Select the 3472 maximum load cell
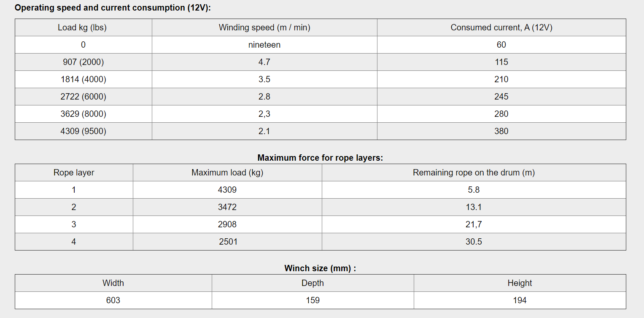 pyautogui.click(x=227, y=207)
